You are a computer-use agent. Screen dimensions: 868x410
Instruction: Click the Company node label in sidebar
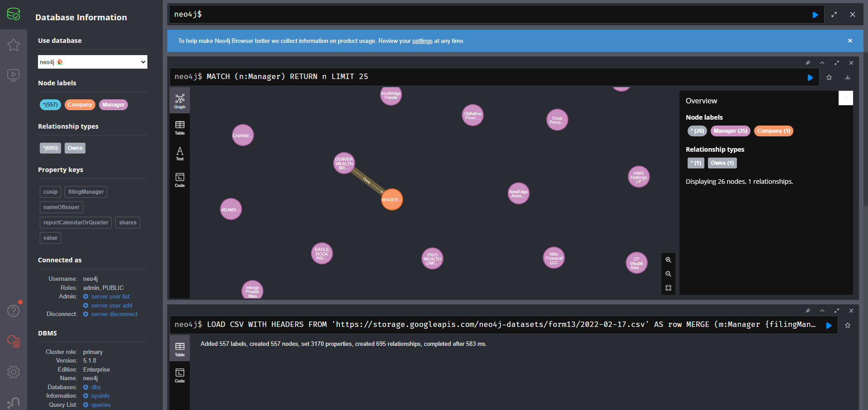(80, 105)
